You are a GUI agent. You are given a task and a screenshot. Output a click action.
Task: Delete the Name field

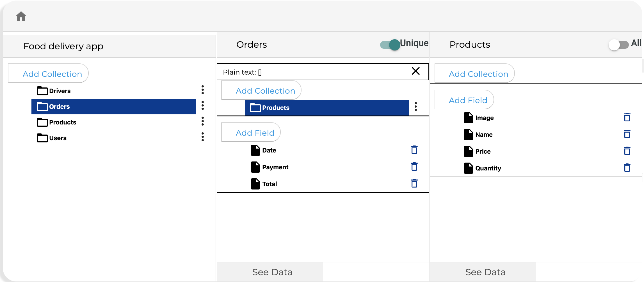pos(627,134)
